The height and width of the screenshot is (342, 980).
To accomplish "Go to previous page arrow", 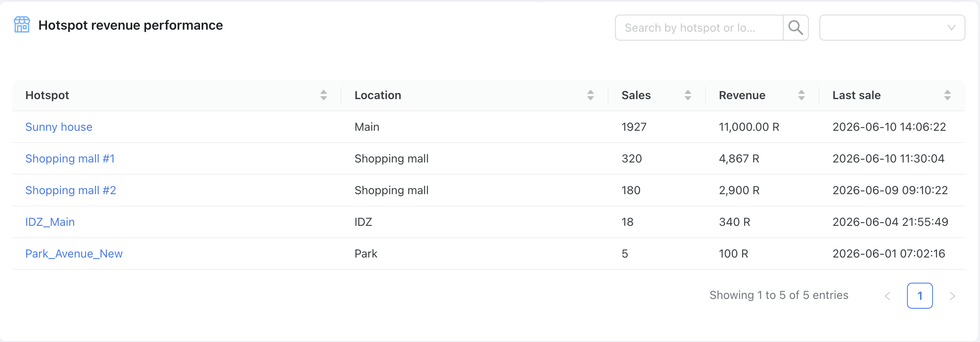I will point(888,296).
